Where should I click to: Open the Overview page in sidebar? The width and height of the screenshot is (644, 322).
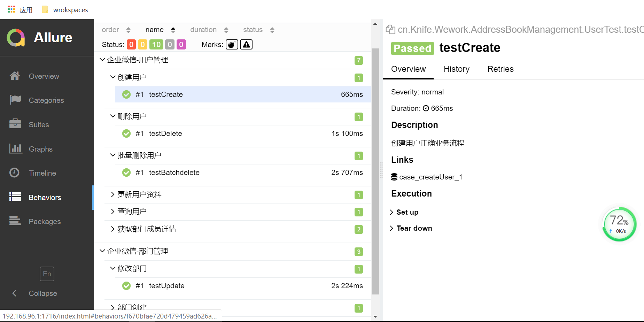44,76
